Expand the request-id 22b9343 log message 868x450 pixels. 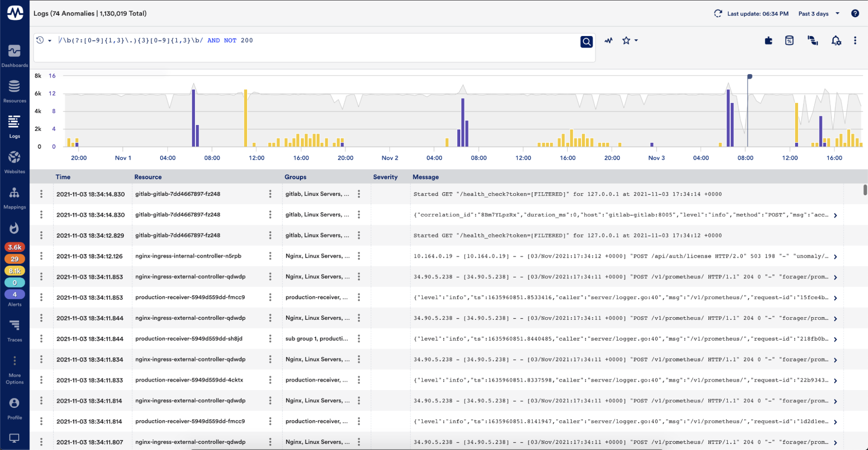(835, 381)
